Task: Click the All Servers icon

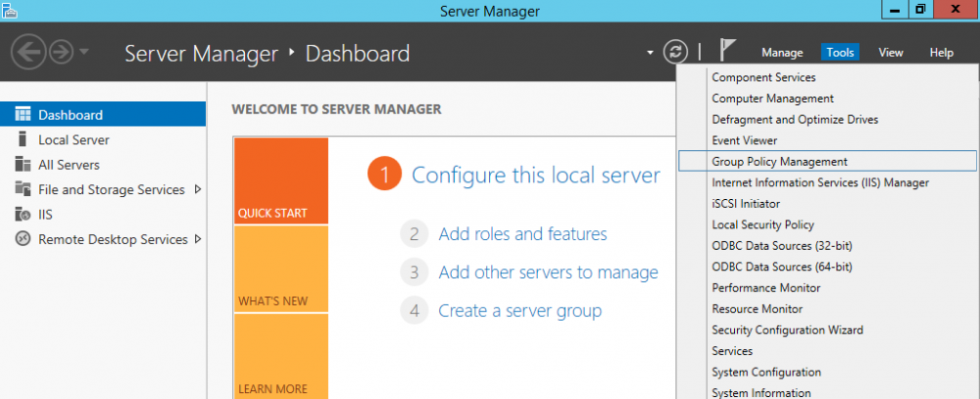Action: point(23,165)
